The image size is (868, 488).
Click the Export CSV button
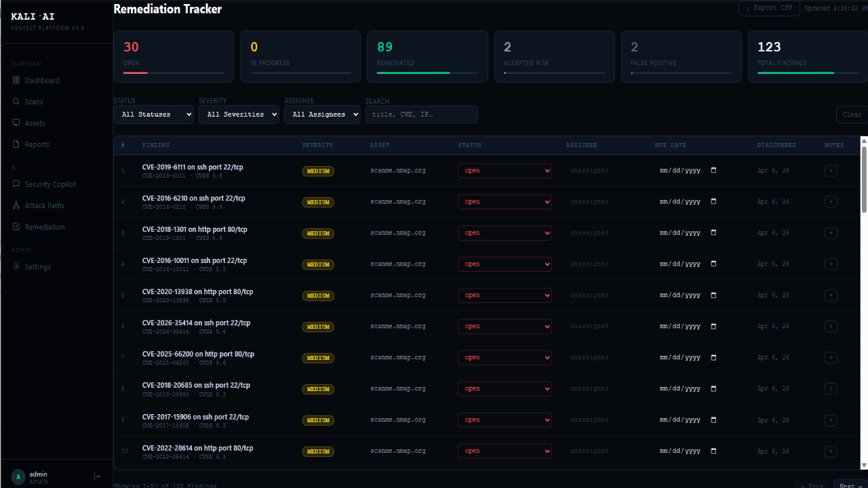769,8
